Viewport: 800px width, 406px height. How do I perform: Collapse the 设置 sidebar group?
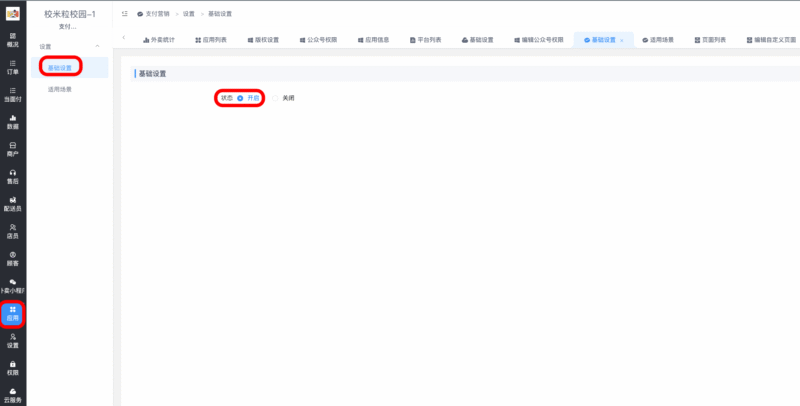97,47
